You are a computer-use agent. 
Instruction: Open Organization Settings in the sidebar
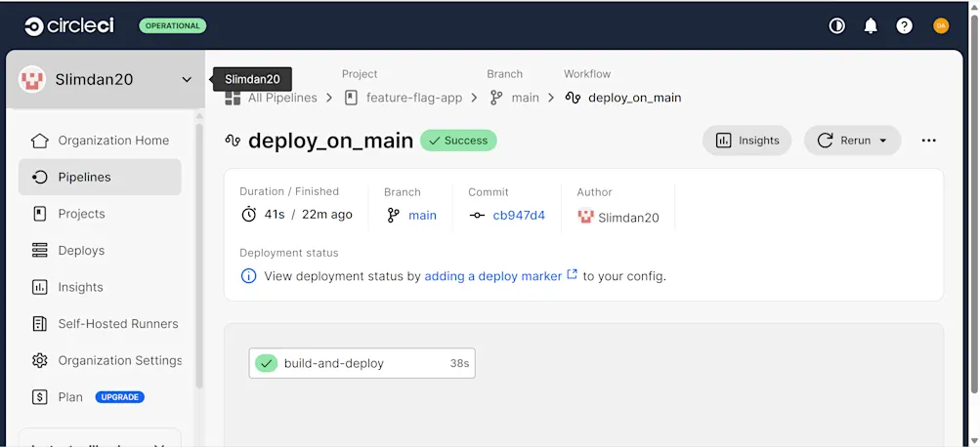[100, 360]
